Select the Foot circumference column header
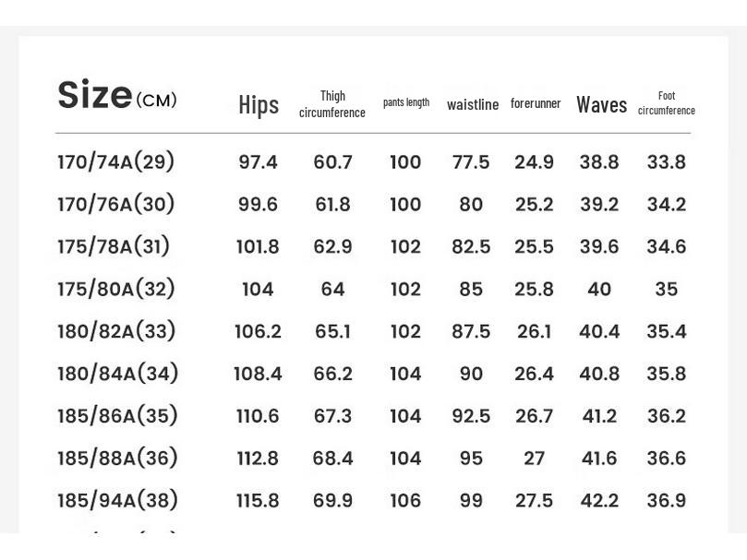The image size is (747, 560). (667, 103)
